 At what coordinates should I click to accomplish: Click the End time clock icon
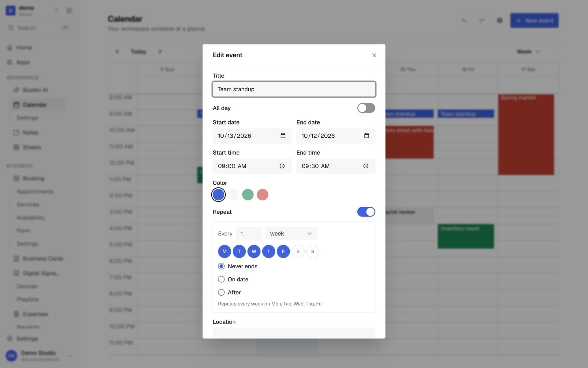pos(366,166)
